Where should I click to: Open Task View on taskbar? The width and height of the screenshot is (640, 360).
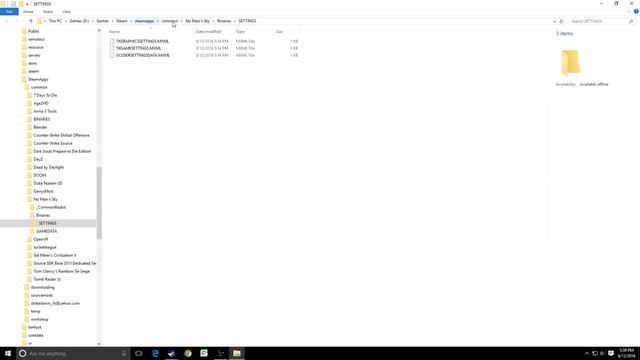pyautogui.click(x=139, y=353)
